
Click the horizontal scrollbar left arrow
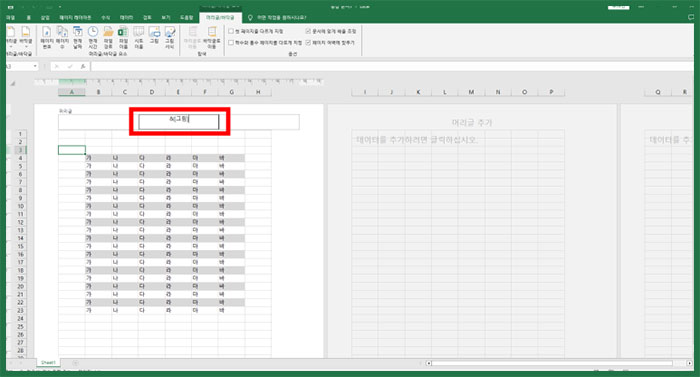(429, 363)
